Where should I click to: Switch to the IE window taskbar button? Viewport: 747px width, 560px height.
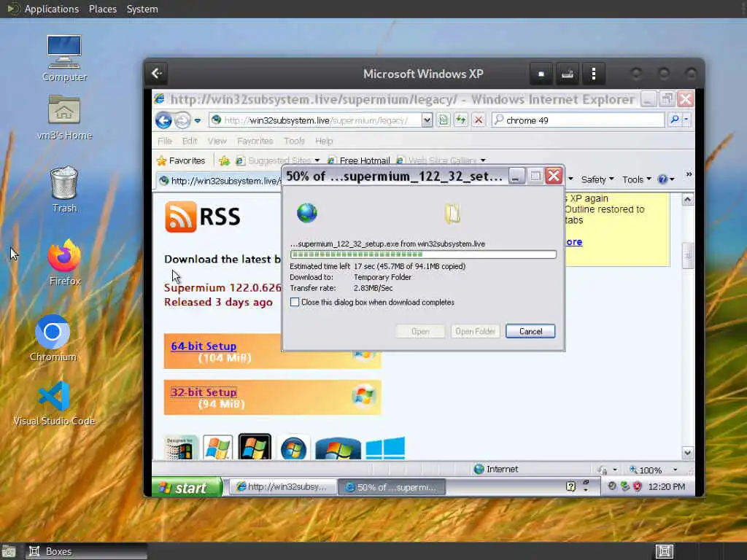point(284,486)
